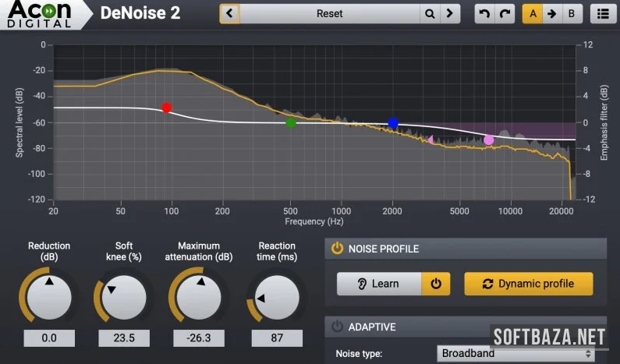620x364 pixels.
Task: Open the Noise type Broadband dropdown
Action: coord(513,354)
